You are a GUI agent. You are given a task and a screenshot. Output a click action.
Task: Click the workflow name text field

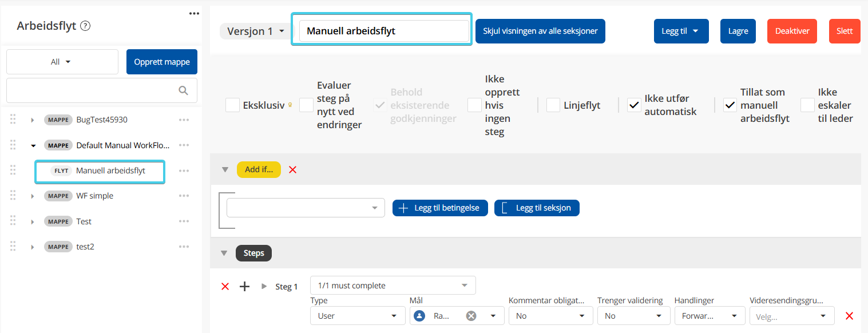tap(384, 31)
